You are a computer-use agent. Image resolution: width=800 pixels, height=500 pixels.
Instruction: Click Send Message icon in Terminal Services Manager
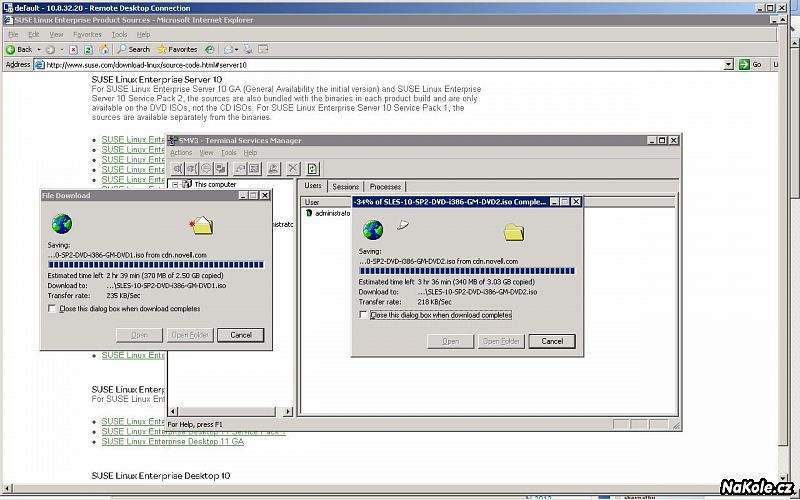(206, 168)
